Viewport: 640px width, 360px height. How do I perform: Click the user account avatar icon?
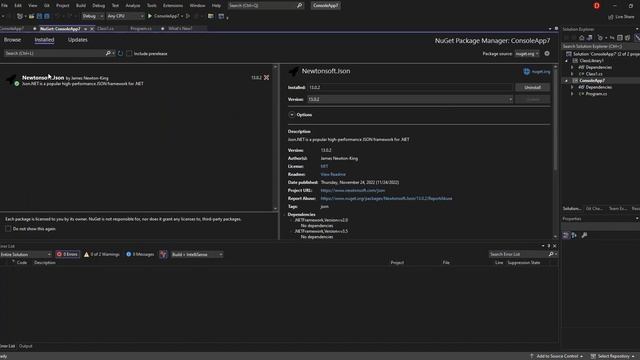tap(597, 6)
